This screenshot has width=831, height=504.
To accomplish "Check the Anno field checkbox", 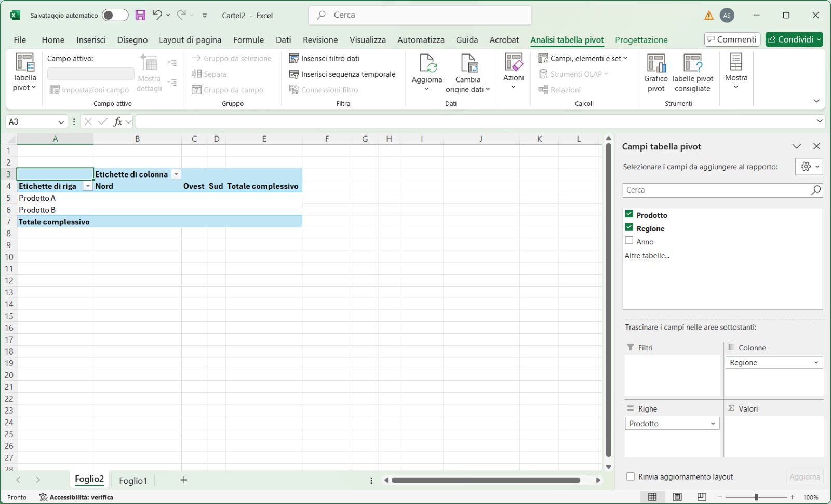I will point(629,241).
